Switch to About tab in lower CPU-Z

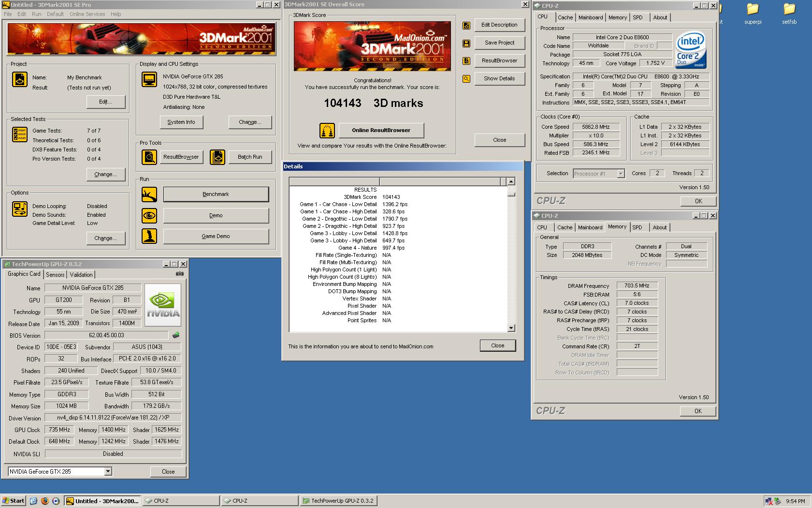660,227
